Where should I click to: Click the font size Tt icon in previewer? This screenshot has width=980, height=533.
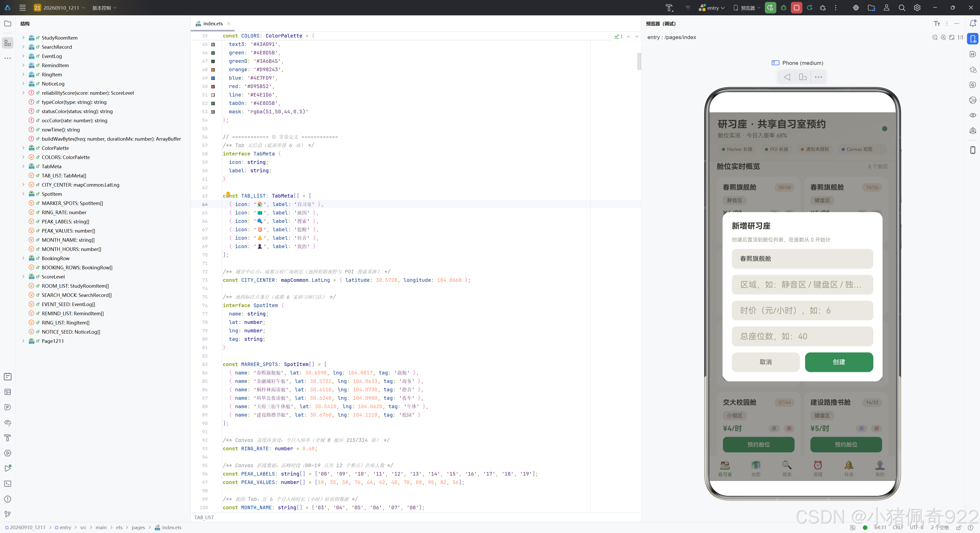coord(937,23)
